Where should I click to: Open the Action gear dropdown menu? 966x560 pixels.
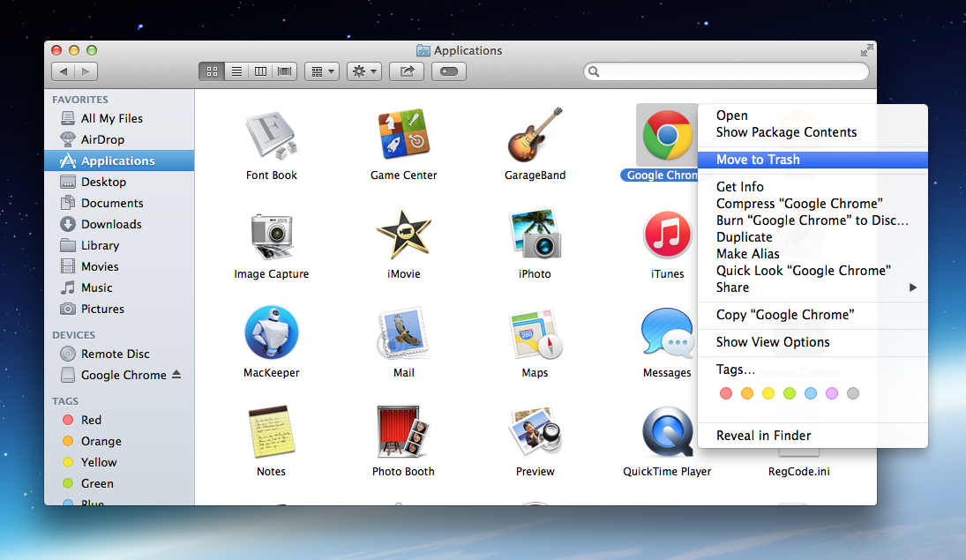(363, 71)
